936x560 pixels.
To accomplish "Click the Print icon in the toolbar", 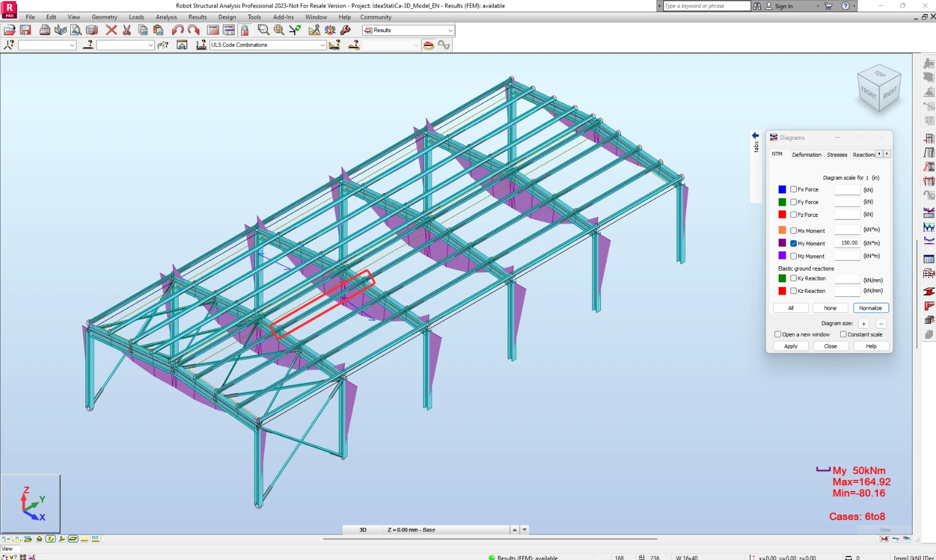I will tap(44, 30).
